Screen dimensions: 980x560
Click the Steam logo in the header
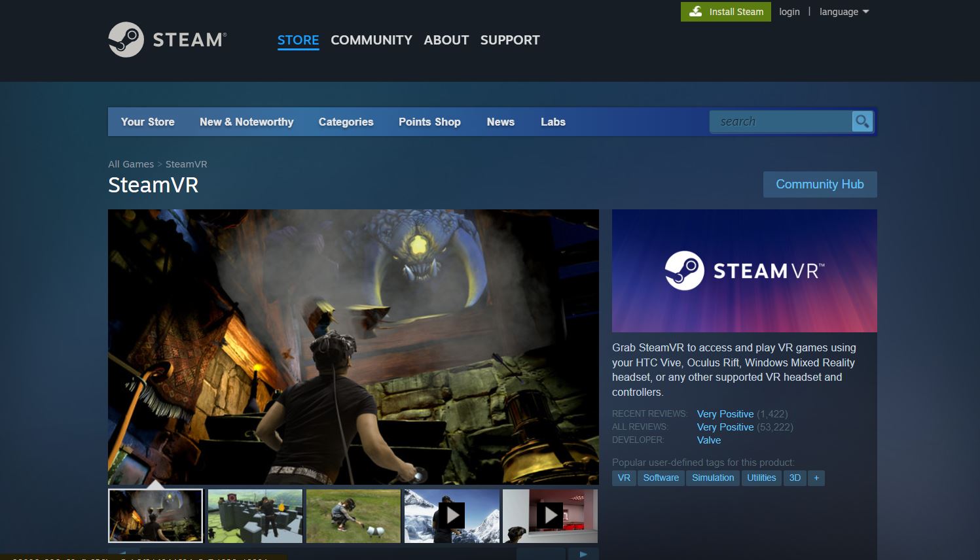tap(167, 40)
